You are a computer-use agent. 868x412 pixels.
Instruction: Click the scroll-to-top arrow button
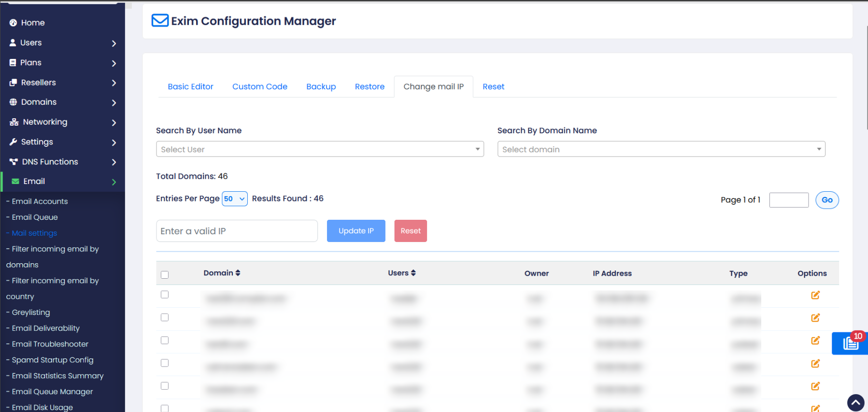[855, 402]
